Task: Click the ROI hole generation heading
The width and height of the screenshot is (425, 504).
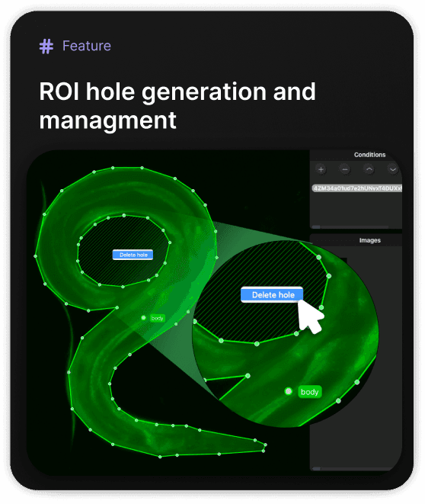Action: click(x=177, y=106)
